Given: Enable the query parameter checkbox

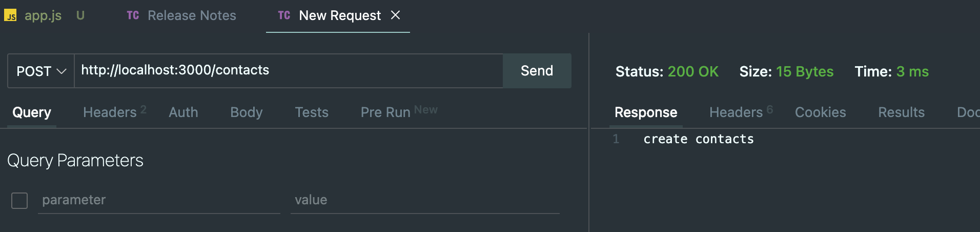Looking at the screenshot, I should coord(19,201).
